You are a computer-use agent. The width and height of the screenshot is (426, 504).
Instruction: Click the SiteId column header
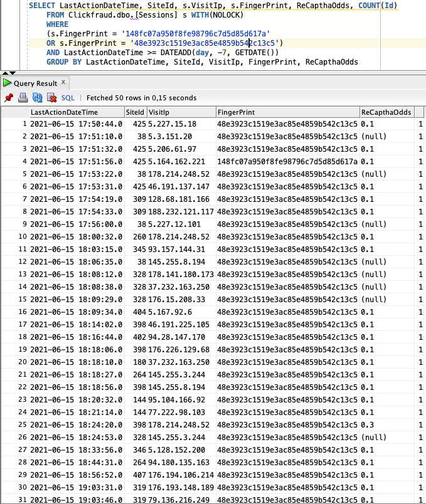click(136, 112)
